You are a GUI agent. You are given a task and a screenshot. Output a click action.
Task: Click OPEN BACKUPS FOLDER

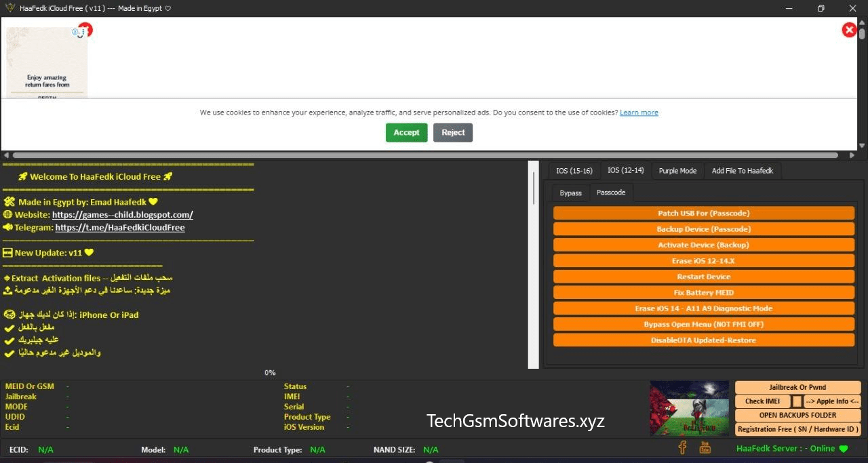798,415
